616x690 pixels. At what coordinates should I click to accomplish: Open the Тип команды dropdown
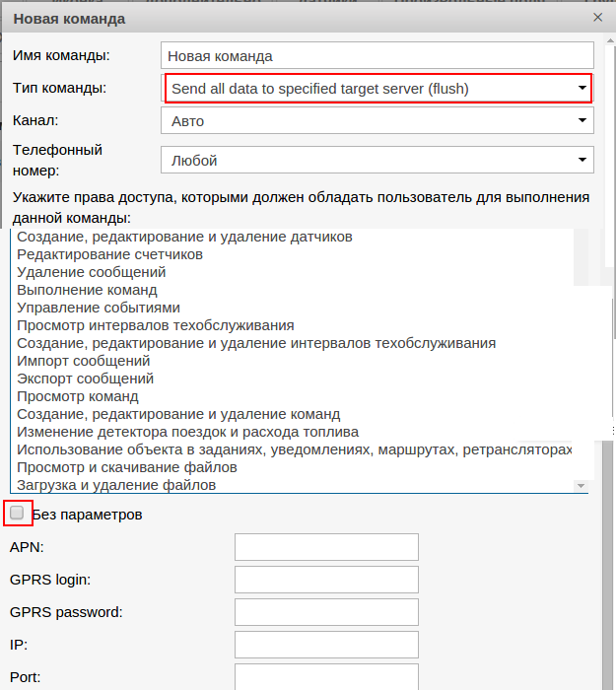[377, 89]
